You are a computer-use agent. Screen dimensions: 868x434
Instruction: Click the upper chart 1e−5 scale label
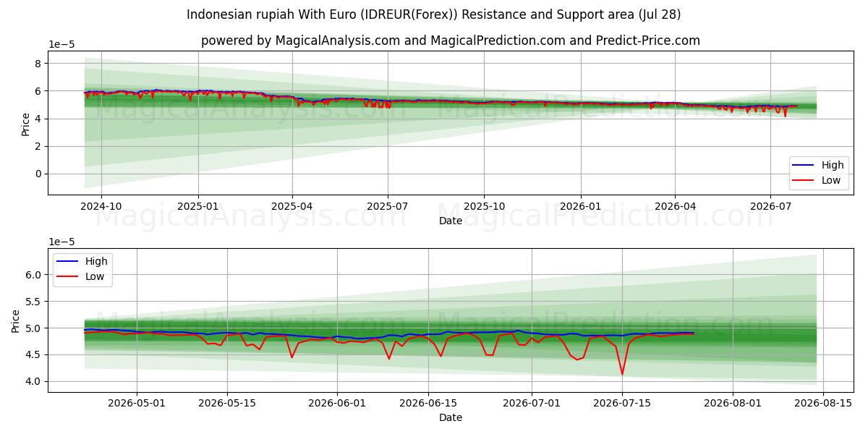(61, 45)
